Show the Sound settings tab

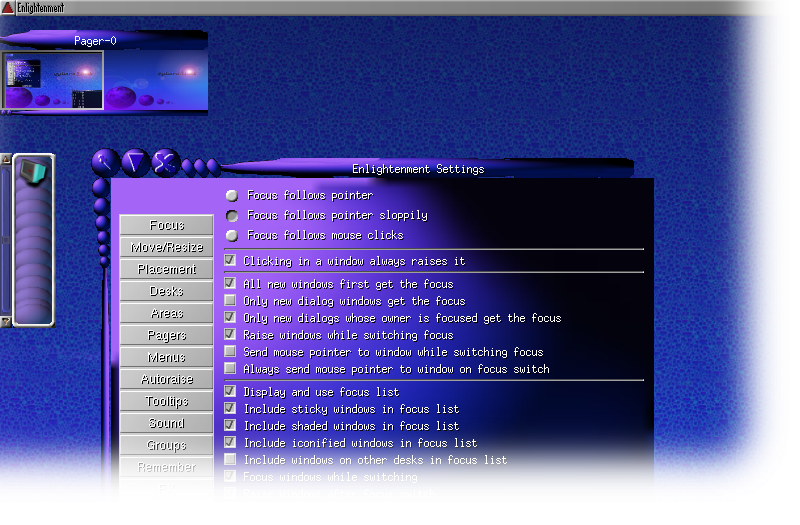tap(166, 423)
